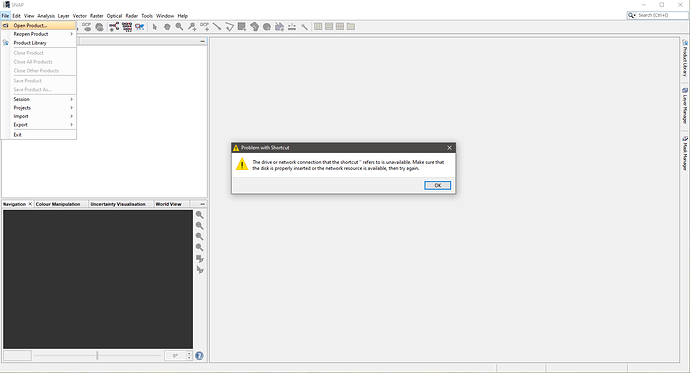Select the toolbar zoom magnifier tool
The width and height of the screenshot is (690, 373).
pyautogui.click(x=179, y=27)
